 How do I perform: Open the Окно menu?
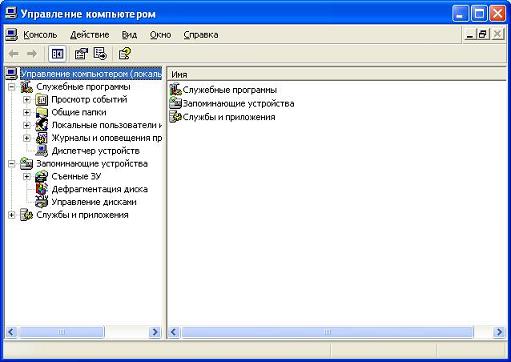[160, 35]
